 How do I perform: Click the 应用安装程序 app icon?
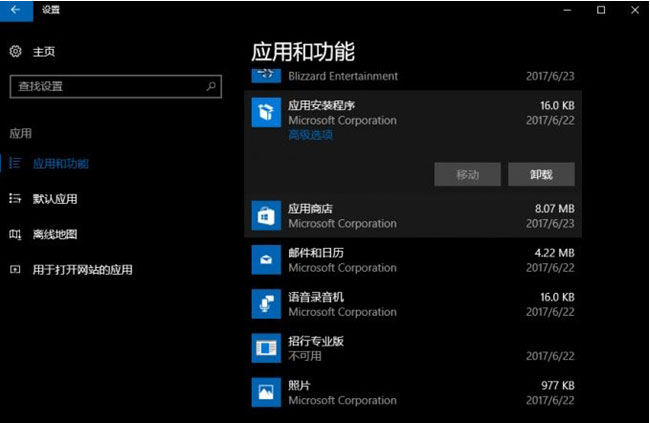[266, 112]
